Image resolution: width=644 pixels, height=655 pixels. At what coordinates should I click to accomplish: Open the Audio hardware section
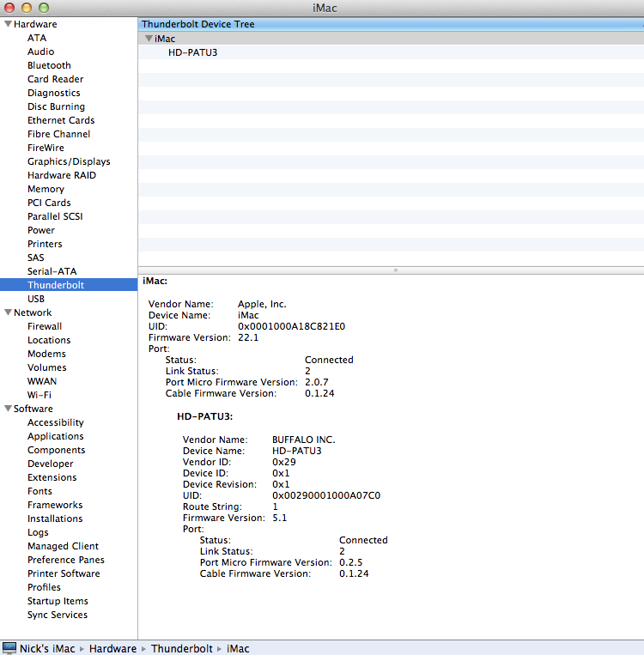tap(40, 52)
